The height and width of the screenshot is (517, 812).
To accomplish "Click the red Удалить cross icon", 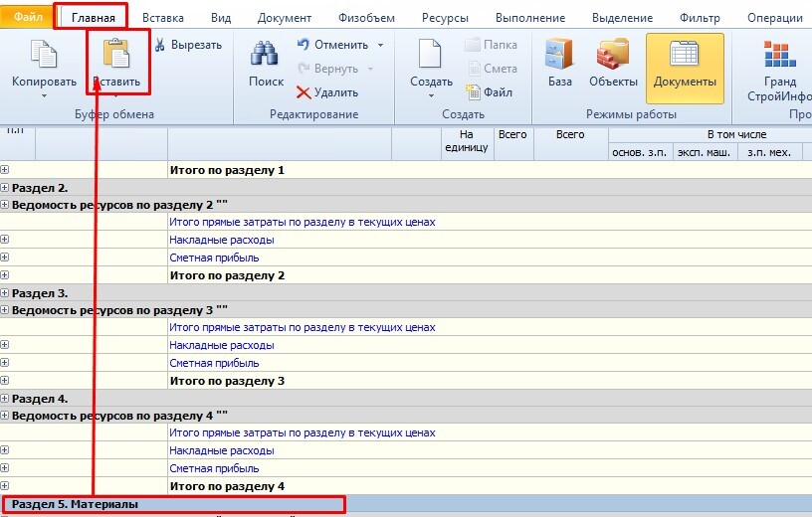I will [x=304, y=92].
